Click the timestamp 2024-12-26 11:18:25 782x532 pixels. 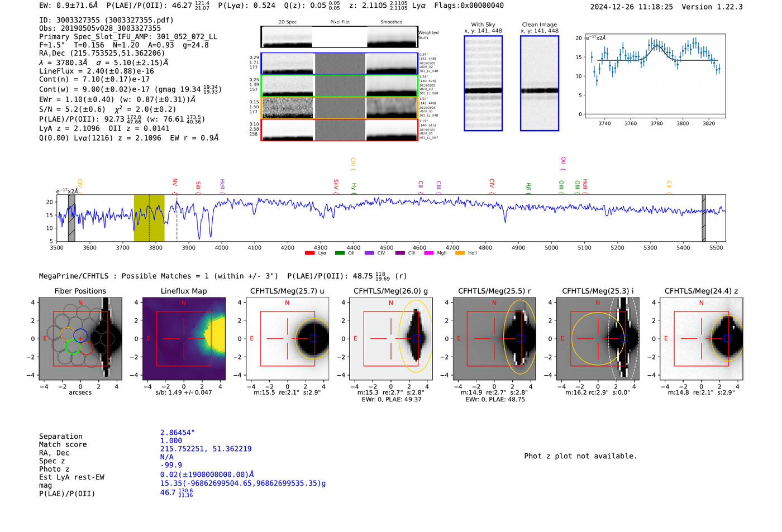click(x=632, y=7)
